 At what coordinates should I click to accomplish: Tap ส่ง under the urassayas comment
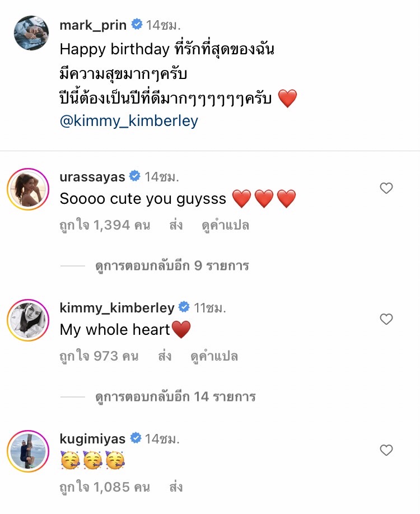point(176,225)
